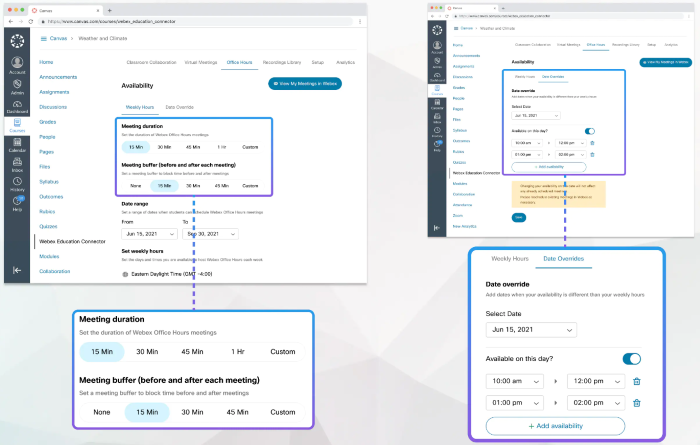Expand Jun 15, 2021 dropdown in enlarged callout

(x=531, y=330)
